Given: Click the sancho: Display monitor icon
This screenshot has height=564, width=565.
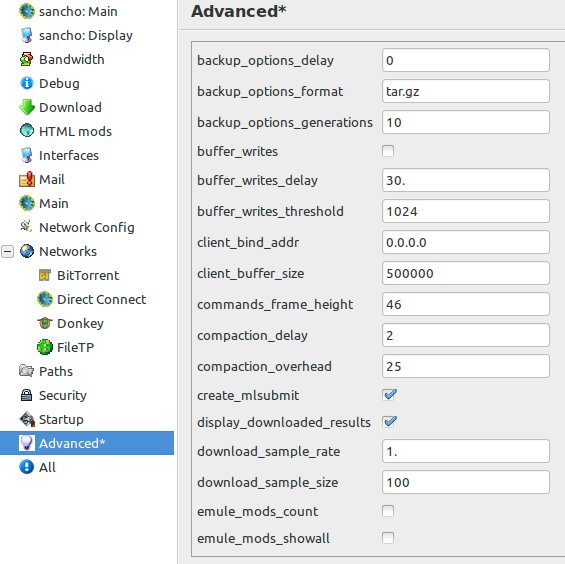Looking at the screenshot, I should [x=27, y=35].
